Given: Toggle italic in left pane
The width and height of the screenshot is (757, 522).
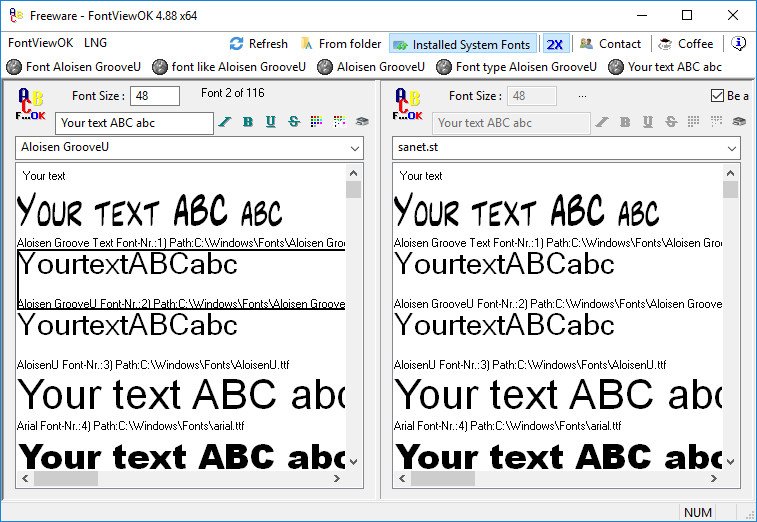Looking at the screenshot, I should click(224, 122).
